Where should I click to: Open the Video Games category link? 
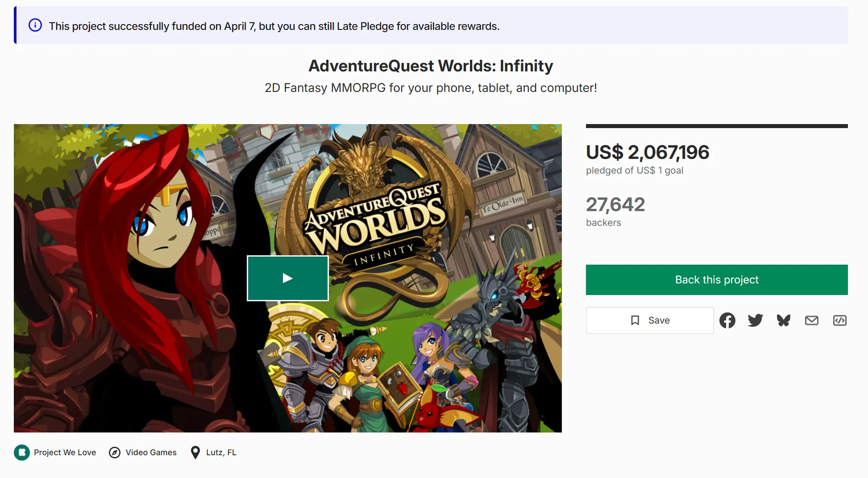(x=150, y=452)
